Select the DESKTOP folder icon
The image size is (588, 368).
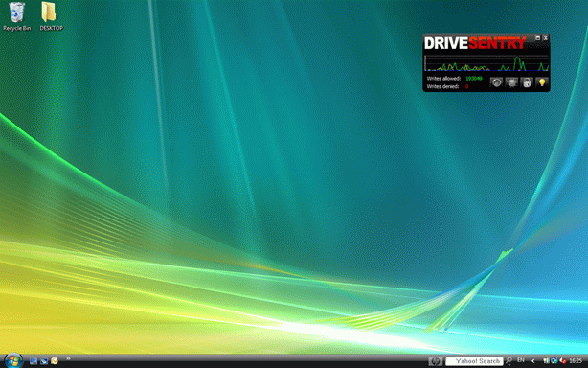[x=51, y=16]
